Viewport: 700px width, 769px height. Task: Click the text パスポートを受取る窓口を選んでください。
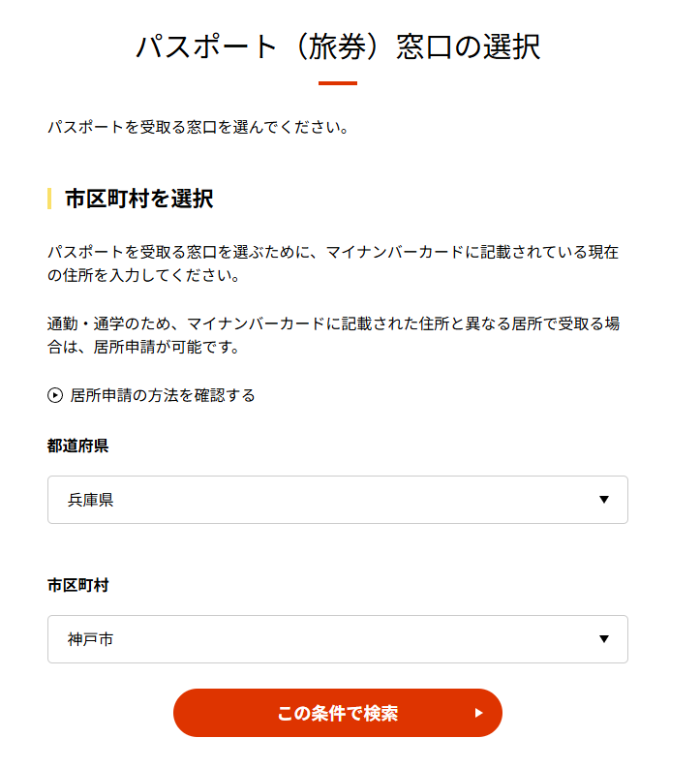tap(198, 127)
